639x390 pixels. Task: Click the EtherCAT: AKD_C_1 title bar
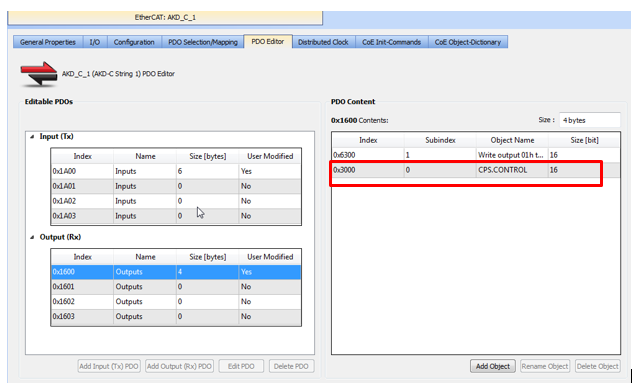(x=165, y=18)
